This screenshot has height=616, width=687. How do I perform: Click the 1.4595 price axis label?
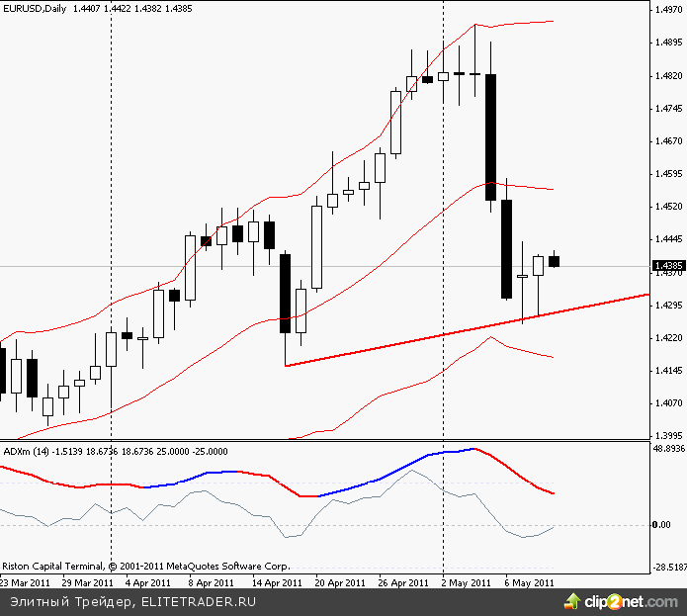(668, 173)
